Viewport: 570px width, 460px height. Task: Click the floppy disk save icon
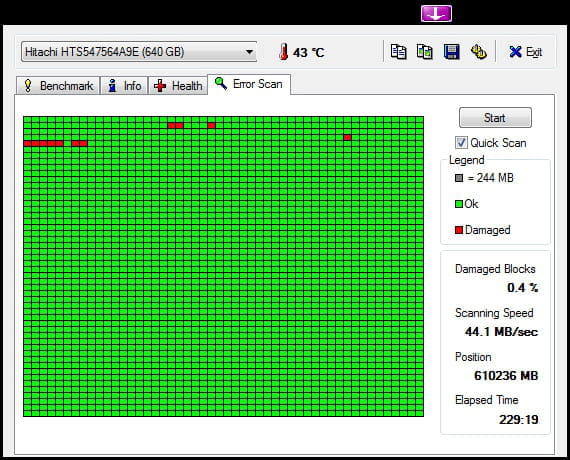[451, 52]
